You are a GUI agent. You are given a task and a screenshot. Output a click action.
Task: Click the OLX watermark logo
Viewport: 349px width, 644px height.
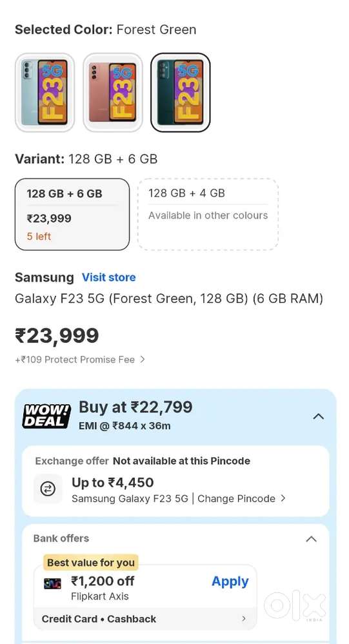pos(295,606)
